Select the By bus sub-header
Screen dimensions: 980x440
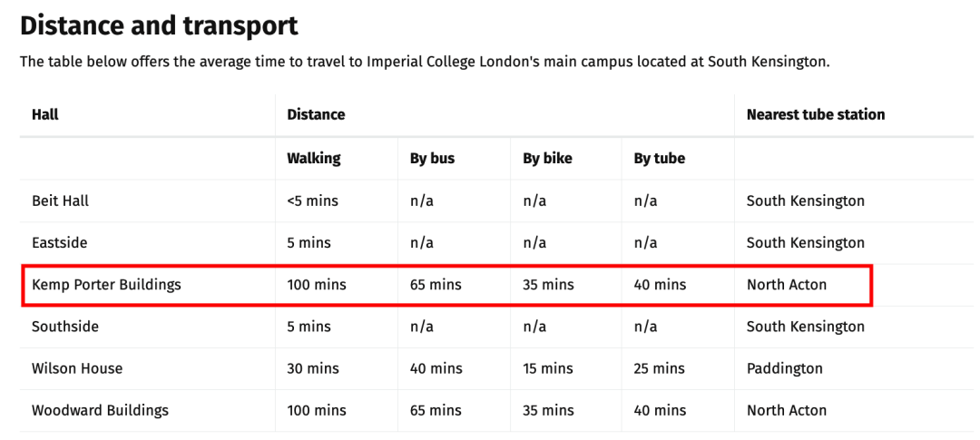(x=433, y=159)
